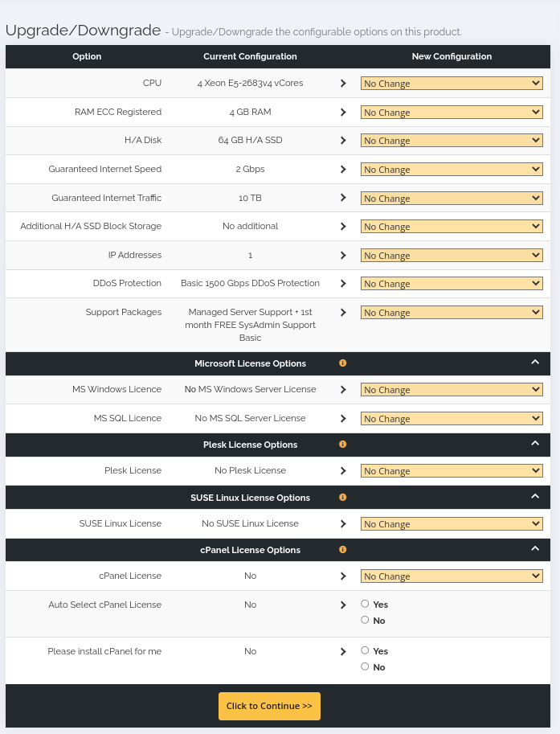The height and width of the screenshot is (734, 560).
Task: Open the Support Packages configuration dropdown
Action: 452,313
